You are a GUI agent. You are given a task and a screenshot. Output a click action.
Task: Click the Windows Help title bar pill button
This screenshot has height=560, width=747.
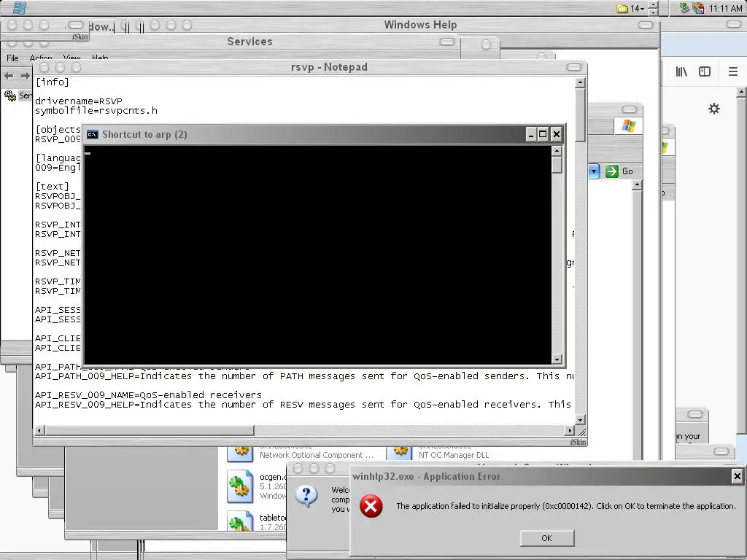(x=646, y=25)
